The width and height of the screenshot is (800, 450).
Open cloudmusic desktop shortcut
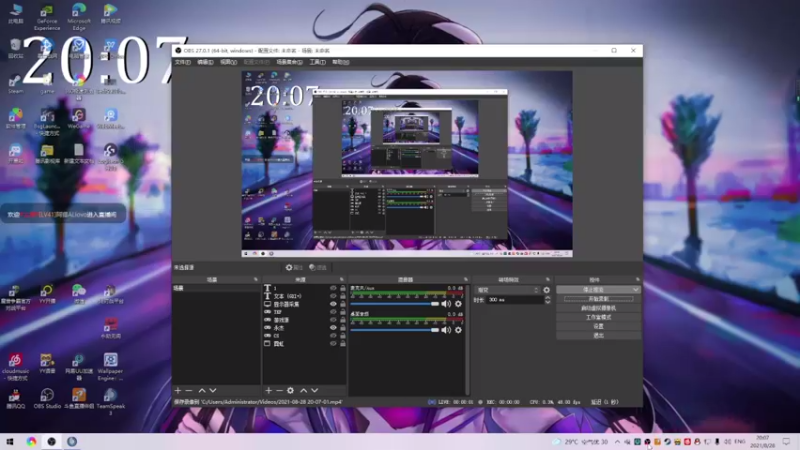click(x=15, y=366)
